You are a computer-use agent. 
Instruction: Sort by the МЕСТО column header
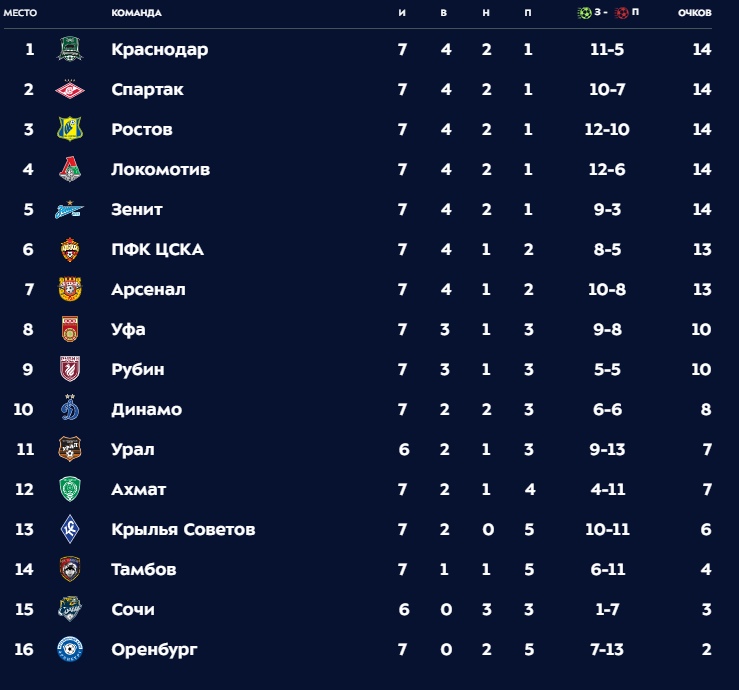coord(20,13)
